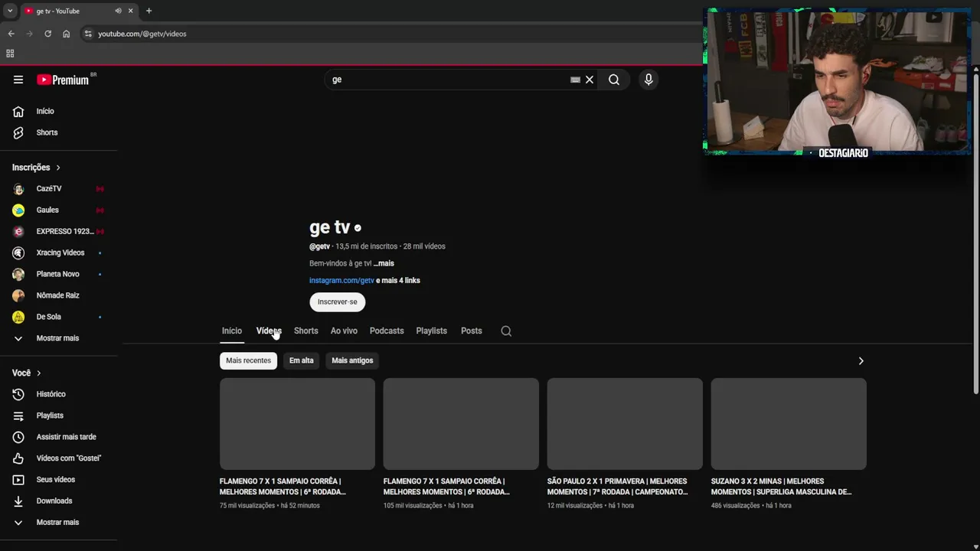Expand the Inscrições section
Image resolution: width=980 pixels, height=551 pixels.
pyautogui.click(x=36, y=168)
